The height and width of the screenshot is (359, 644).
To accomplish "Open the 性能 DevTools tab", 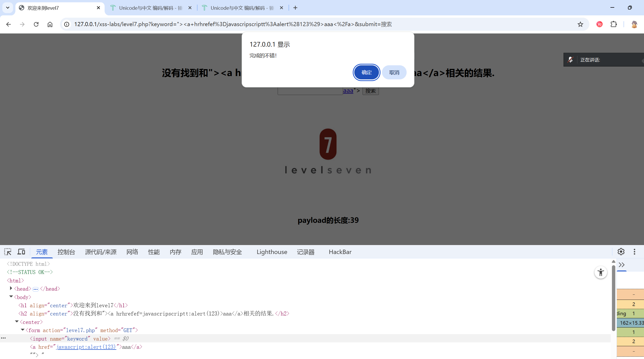I will [x=154, y=252].
